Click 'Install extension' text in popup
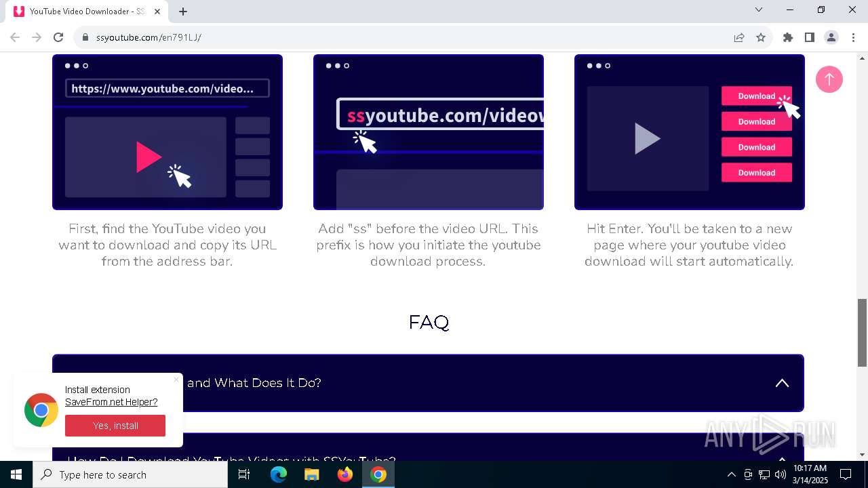This screenshot has height=488, width=868. [x=98, y=390]
